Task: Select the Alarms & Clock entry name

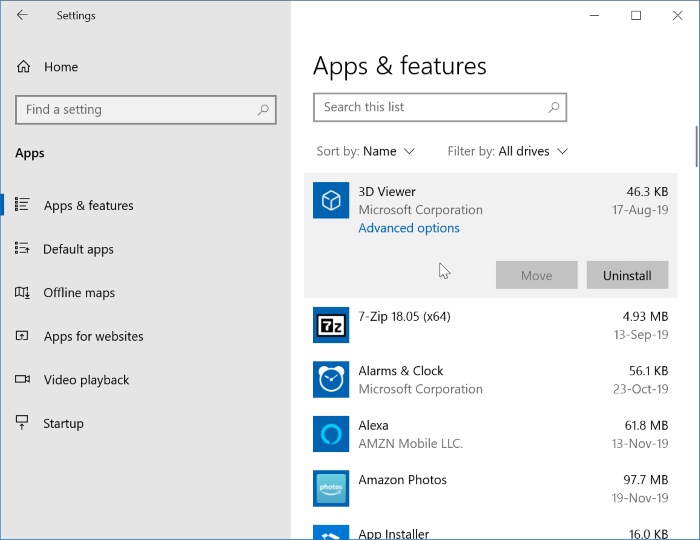Action: coord(401,371)
